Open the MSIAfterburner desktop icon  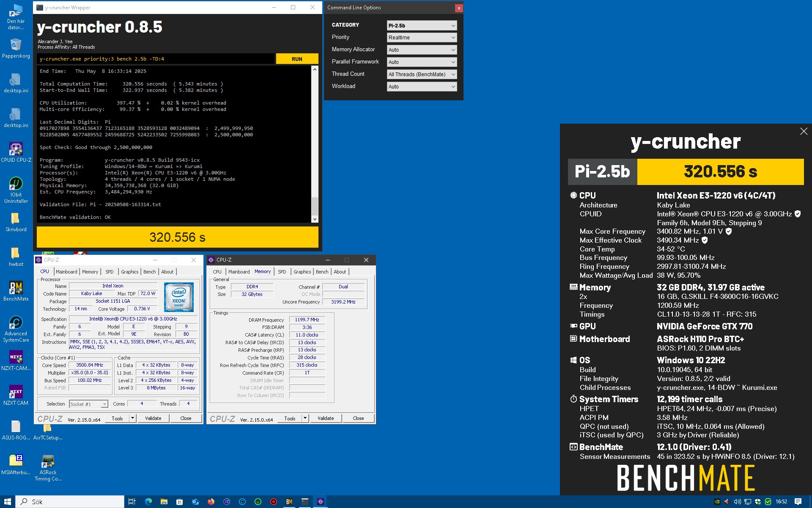(16, 465)
